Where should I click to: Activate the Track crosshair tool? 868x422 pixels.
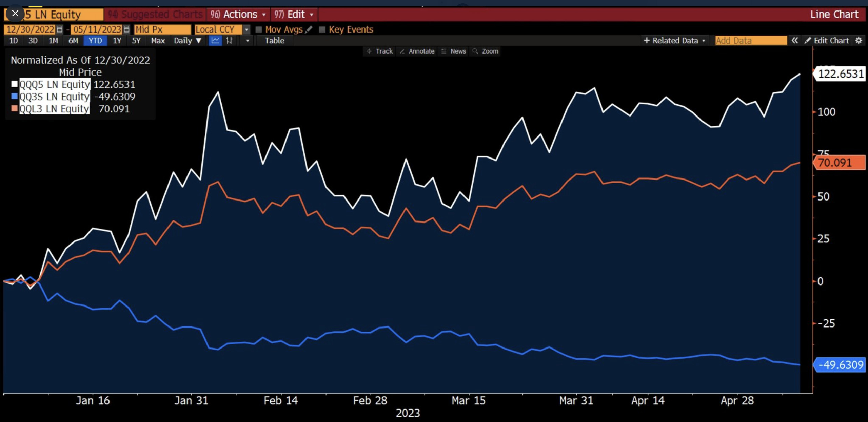click(x=379, y=51)
